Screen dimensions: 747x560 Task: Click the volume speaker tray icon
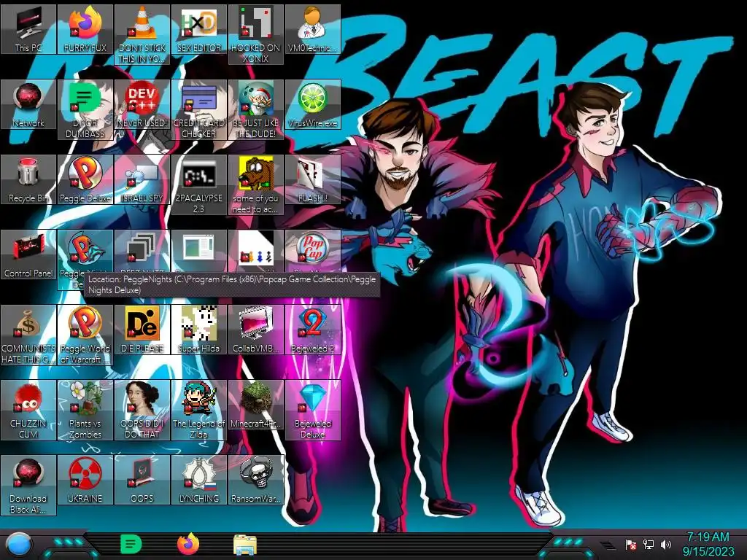665,544
